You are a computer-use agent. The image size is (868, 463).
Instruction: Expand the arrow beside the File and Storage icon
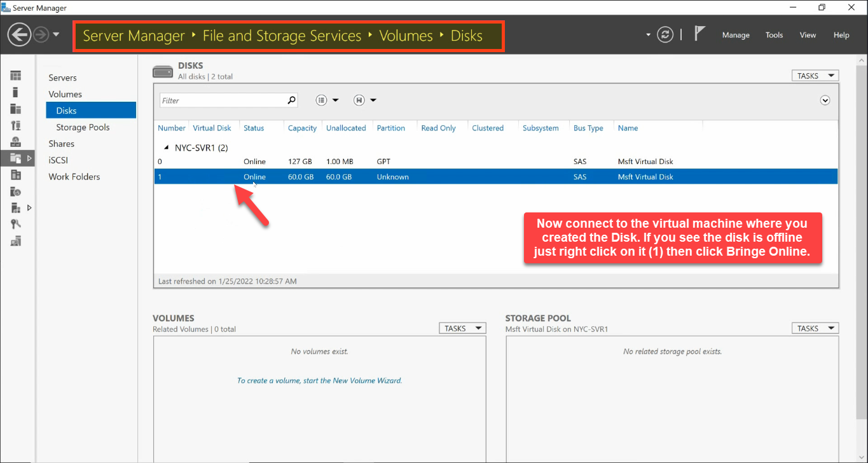coord(29,158)
